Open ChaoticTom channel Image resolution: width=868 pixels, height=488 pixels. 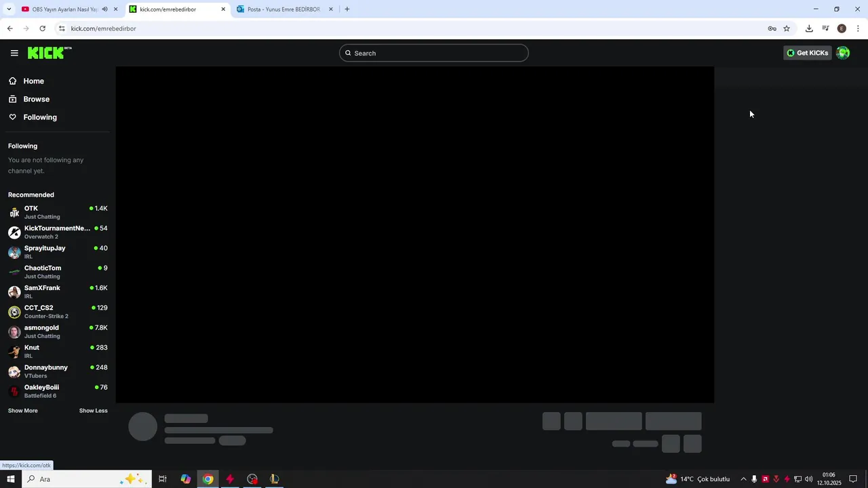58,272
